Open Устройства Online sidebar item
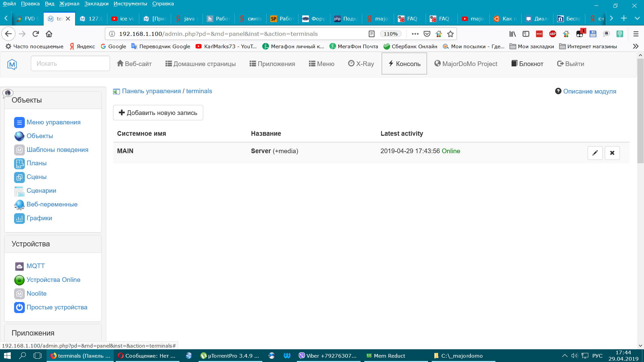The height and width of the screenshot is (362, 644). coord(53,280)
